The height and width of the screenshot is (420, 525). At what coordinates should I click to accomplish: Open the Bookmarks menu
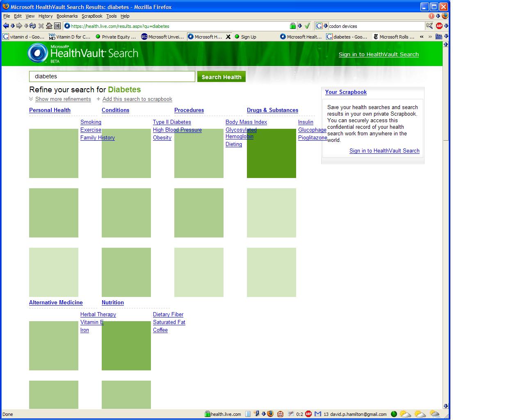67,16
